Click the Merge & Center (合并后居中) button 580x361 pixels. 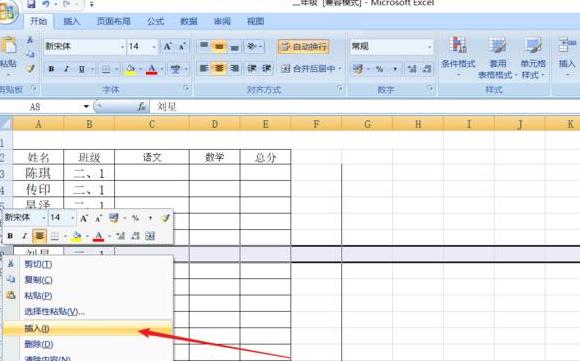tap(310, 68)
